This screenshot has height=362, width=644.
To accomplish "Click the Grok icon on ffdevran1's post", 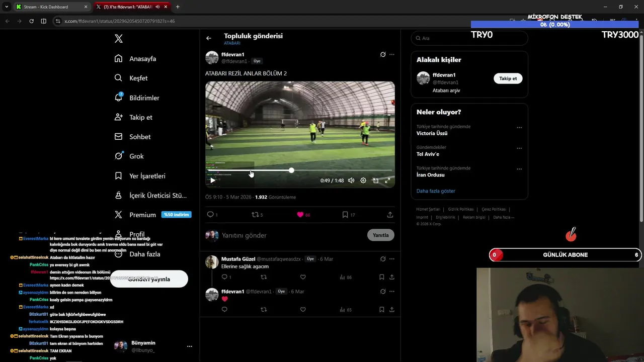I will pos(383,54).
